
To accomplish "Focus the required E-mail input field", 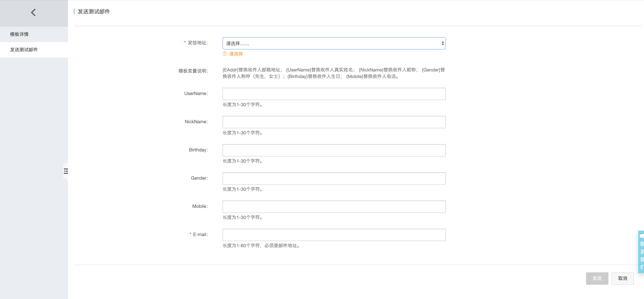I will (334, 235).
